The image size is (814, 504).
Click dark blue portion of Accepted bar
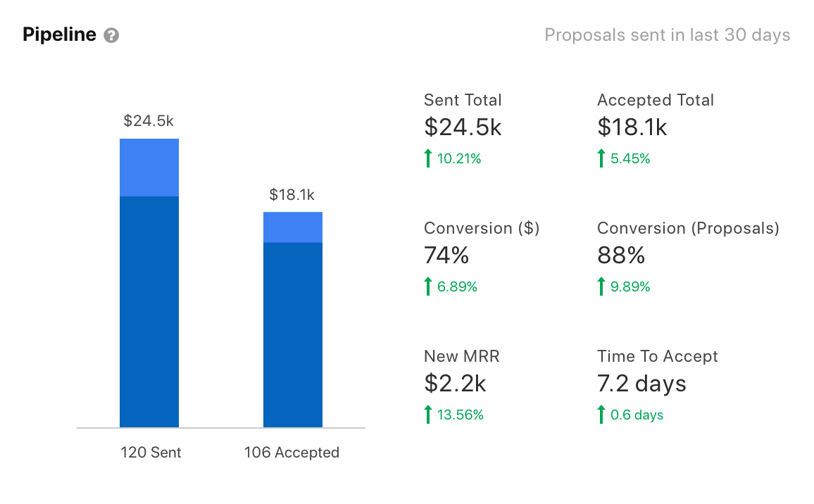coord(293,335)
